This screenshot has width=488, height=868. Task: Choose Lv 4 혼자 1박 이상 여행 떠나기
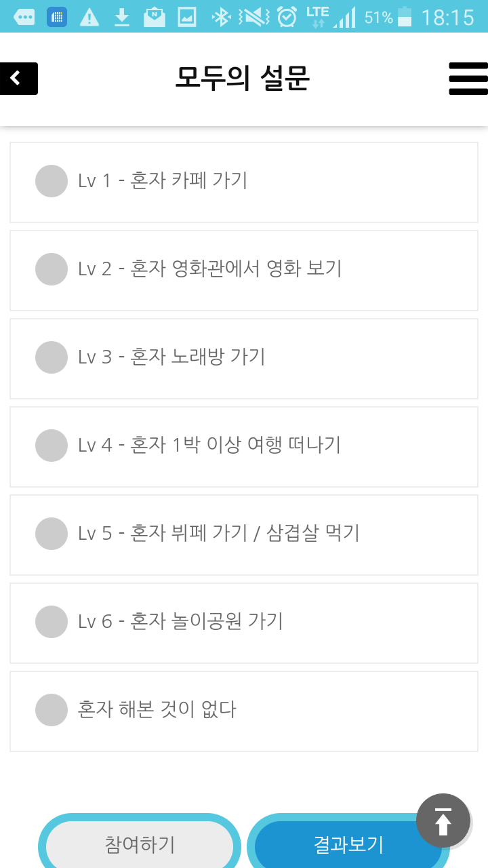pos(244,447)
